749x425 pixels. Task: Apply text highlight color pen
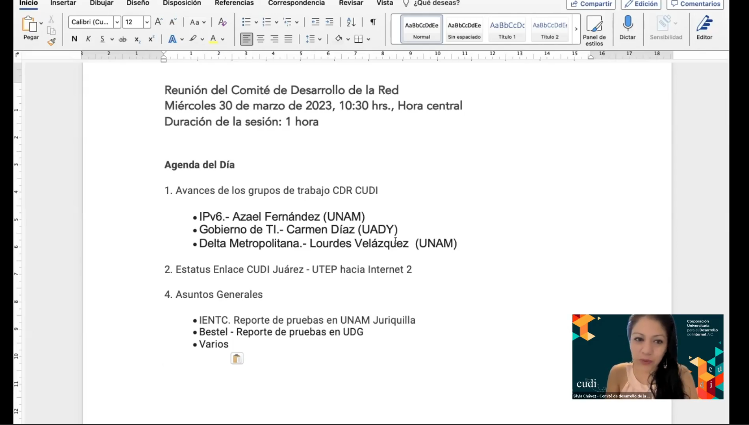coord(193,39)
